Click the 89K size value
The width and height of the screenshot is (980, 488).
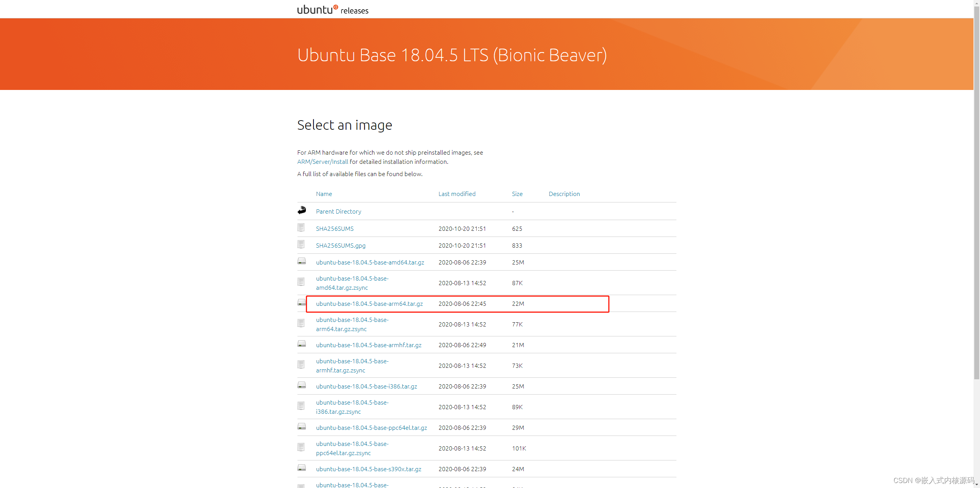517,407
